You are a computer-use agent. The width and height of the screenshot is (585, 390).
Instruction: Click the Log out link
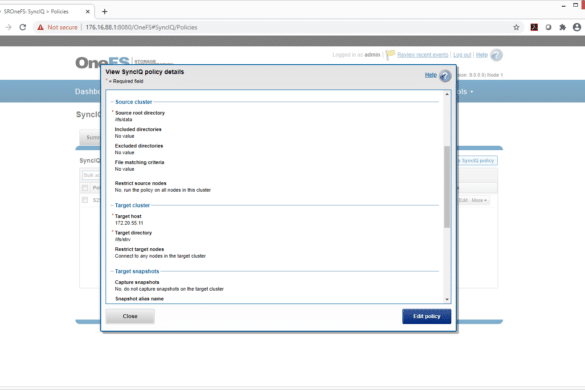pos(462,55)
